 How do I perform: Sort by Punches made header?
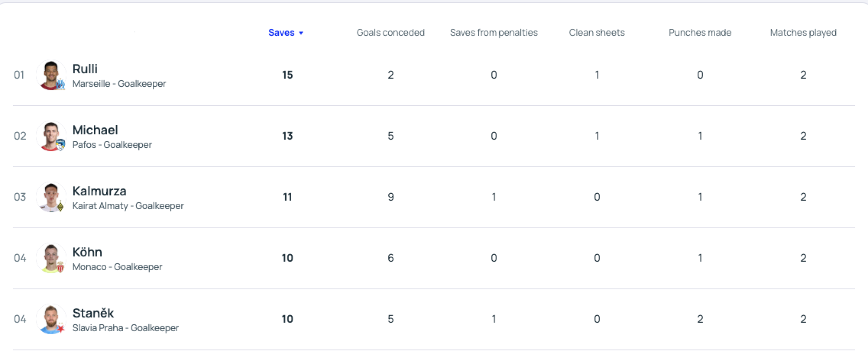coord(700,33)
